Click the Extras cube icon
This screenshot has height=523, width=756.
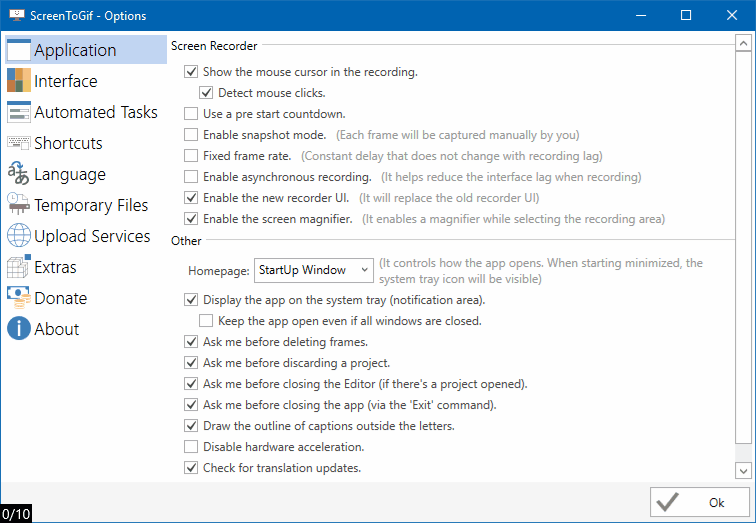pos(19,267)
